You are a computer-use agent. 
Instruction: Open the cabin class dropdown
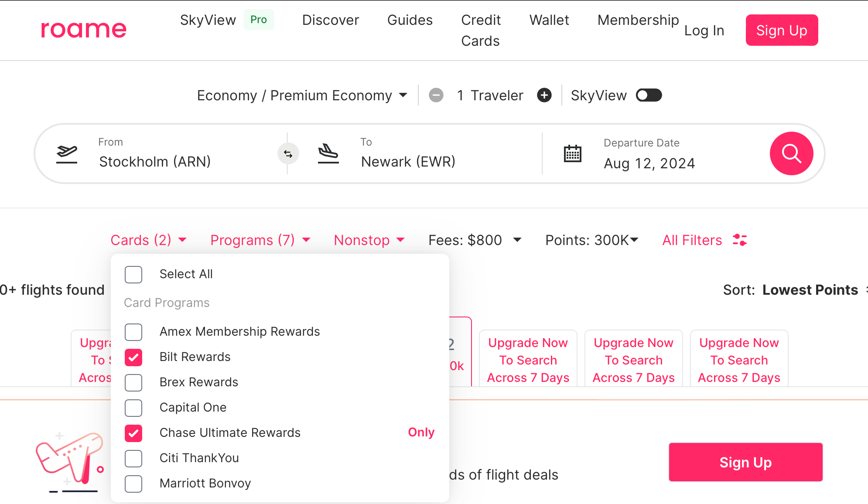[x=302, y=95]
